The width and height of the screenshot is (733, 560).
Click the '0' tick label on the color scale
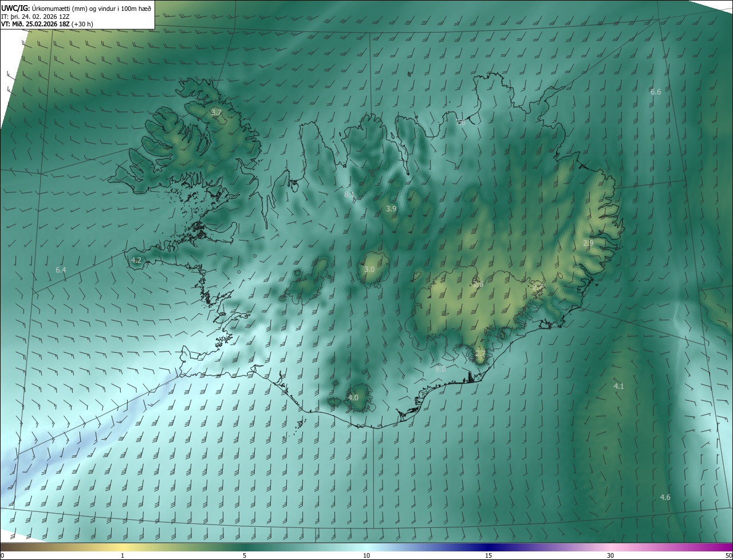tap(2, 555)
